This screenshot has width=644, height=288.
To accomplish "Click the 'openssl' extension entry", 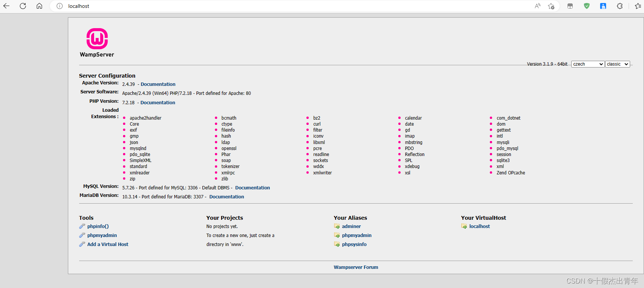I will click(229, 148).
